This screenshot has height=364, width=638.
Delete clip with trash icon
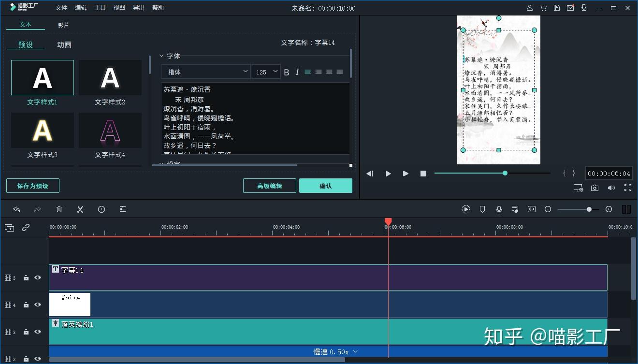[x=59, y=209]
